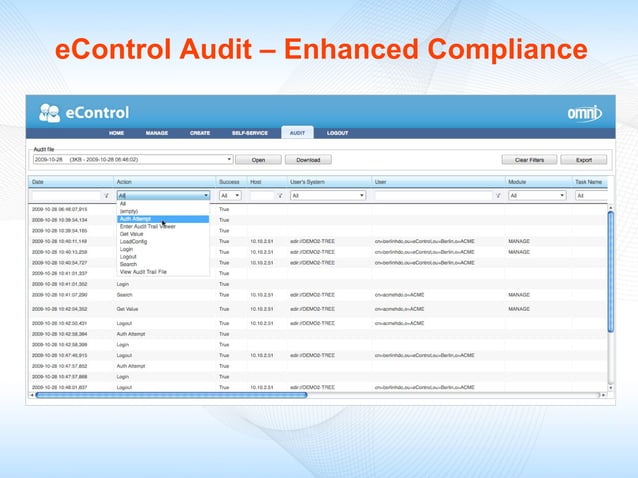Click the Download button
638x478 pixels.
click(308, 160)
